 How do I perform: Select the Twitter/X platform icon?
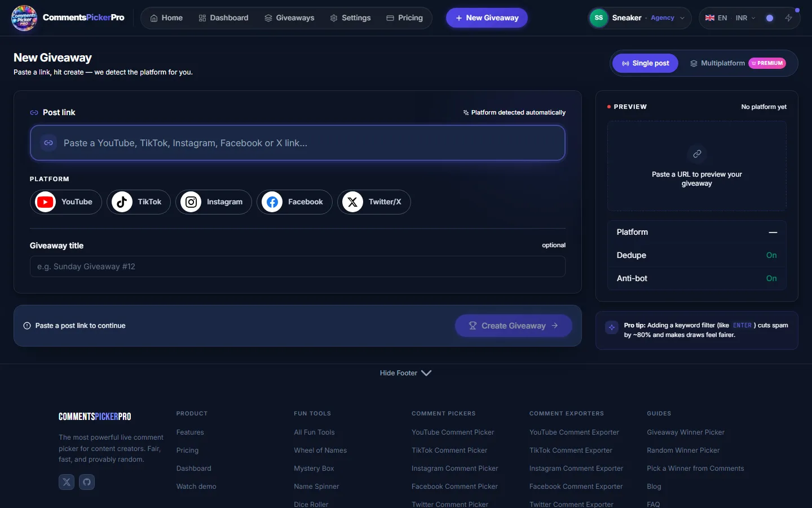tap(353, 202)
